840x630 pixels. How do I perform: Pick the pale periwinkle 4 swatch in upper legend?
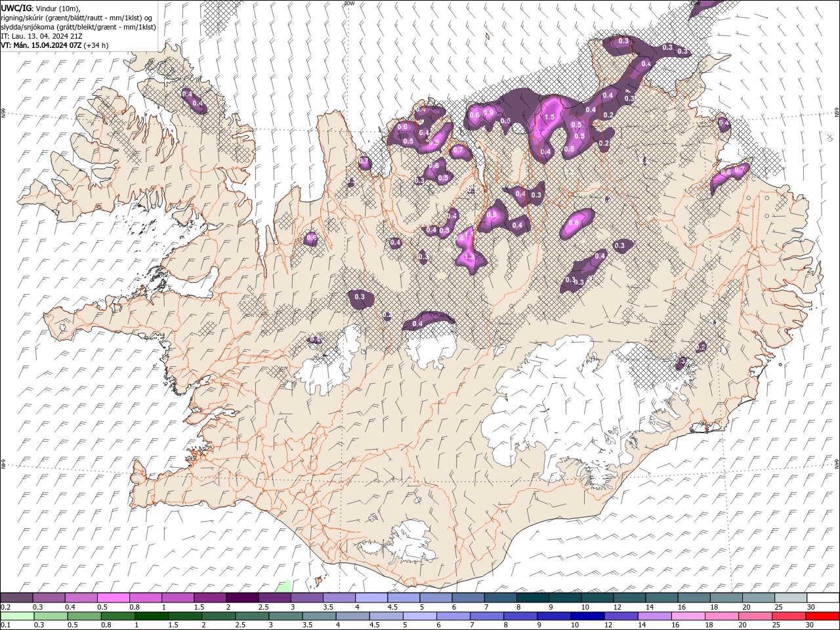[x=371, y=598]
